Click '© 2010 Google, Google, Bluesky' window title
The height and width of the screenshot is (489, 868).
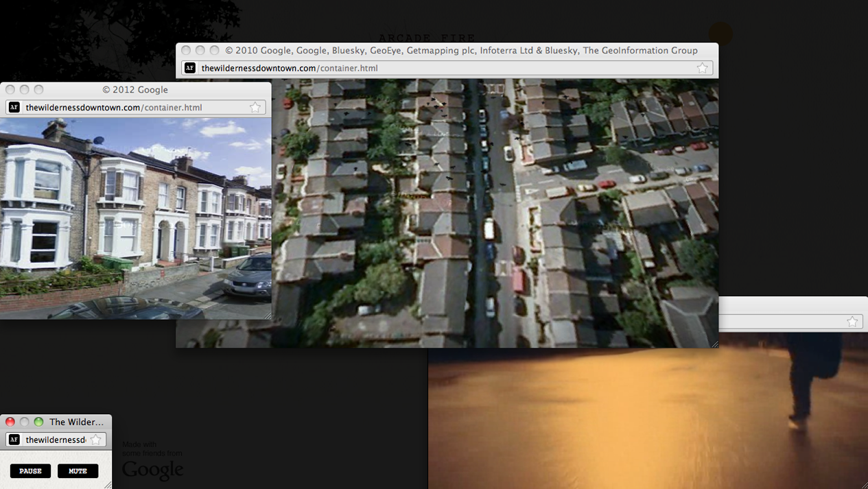click(x=461, y=51)
